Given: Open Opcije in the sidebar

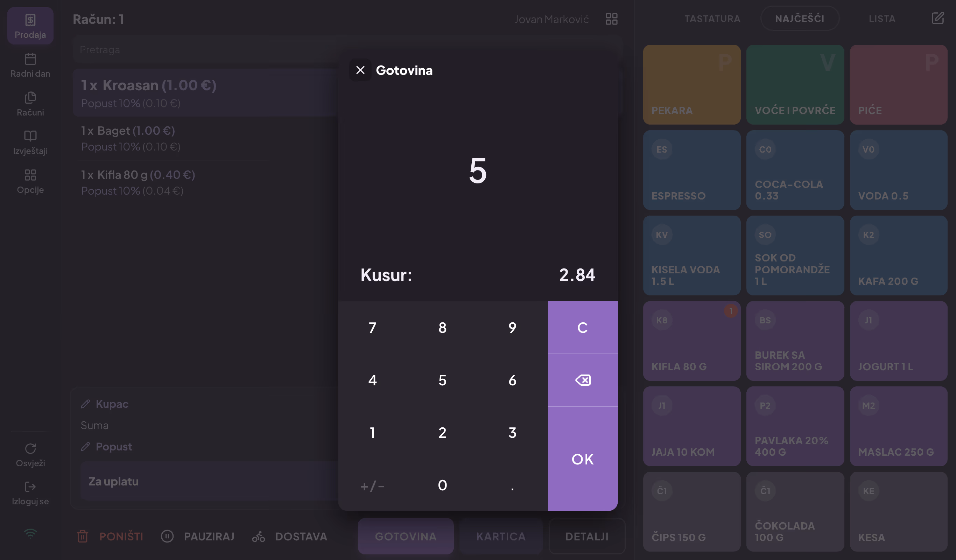Looking at the screenshot, I should [30, 182].
